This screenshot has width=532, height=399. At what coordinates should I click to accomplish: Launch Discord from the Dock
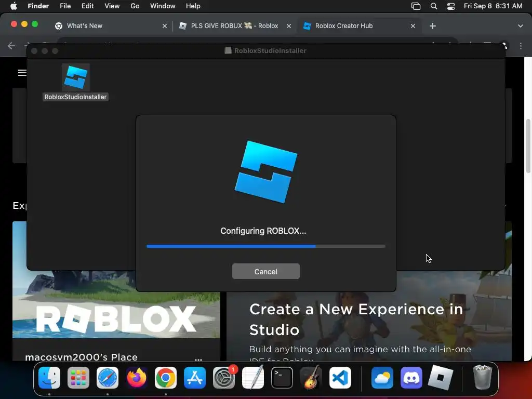tap(411, 378)
